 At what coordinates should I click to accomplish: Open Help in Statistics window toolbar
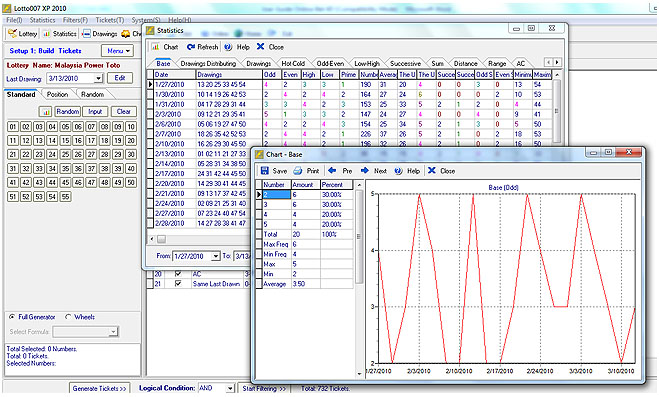(237, 47)
